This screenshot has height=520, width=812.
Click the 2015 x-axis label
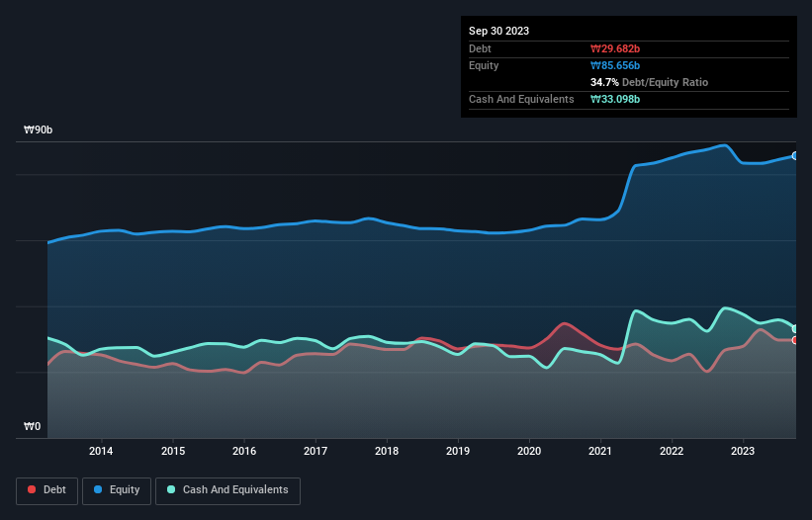click(x=173, y=451)
